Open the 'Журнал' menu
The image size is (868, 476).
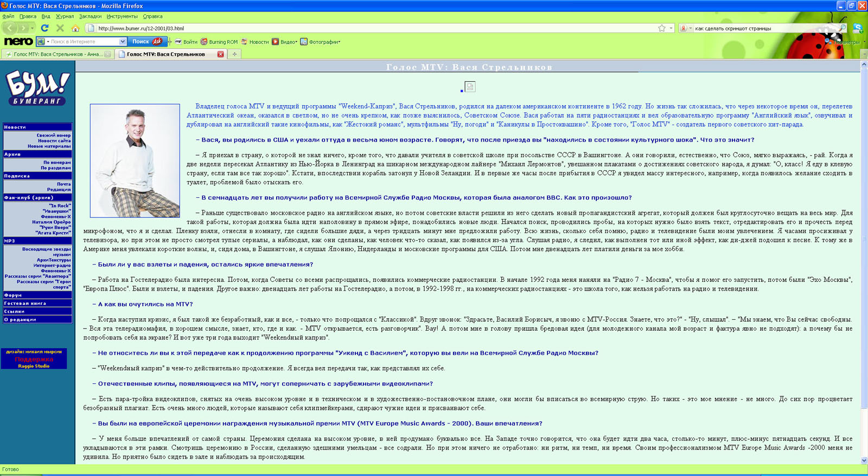pos(65,16)
